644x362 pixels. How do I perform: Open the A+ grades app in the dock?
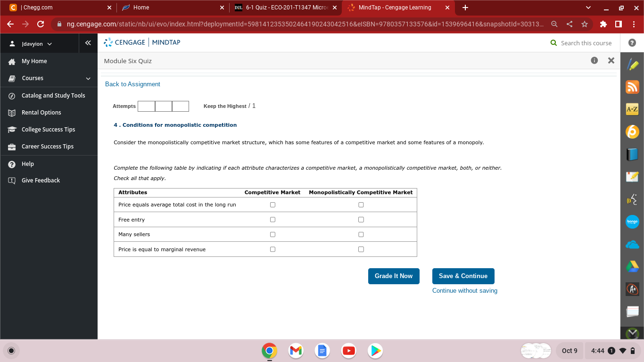[632, 289]
